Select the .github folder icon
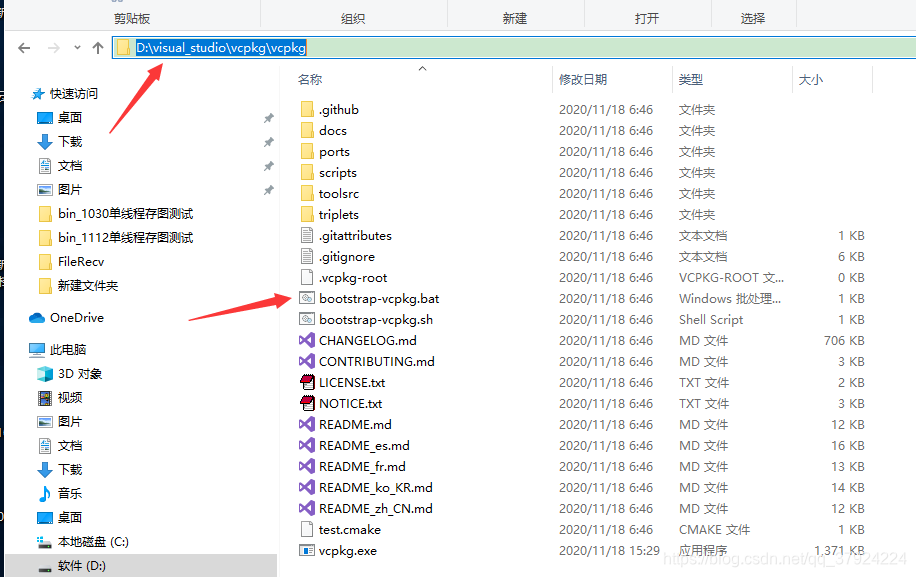 (x=307, y=109)
